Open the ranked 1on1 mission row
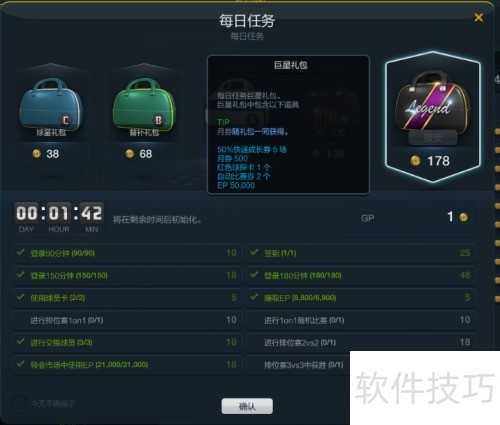 coord(127,320)
